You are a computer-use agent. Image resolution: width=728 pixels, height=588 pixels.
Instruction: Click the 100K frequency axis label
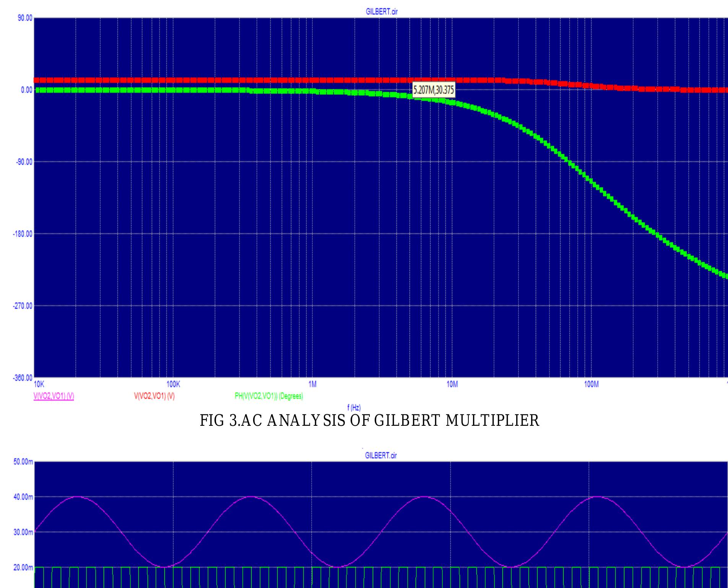pyautogui.click(x=173, y=384)
